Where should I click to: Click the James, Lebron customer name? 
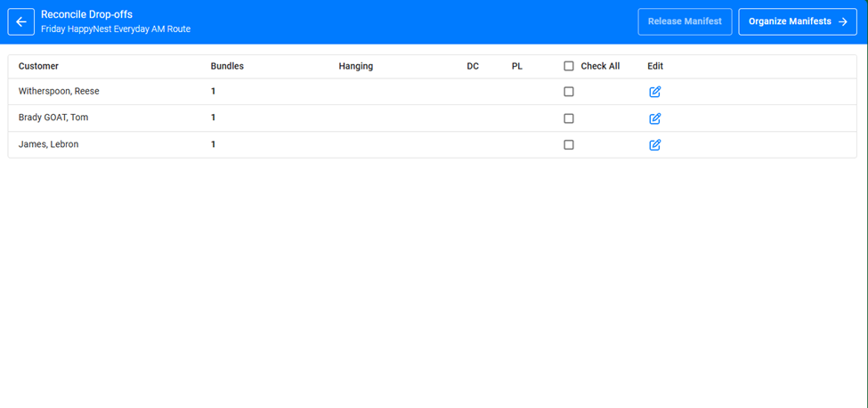tap(49, 144)
